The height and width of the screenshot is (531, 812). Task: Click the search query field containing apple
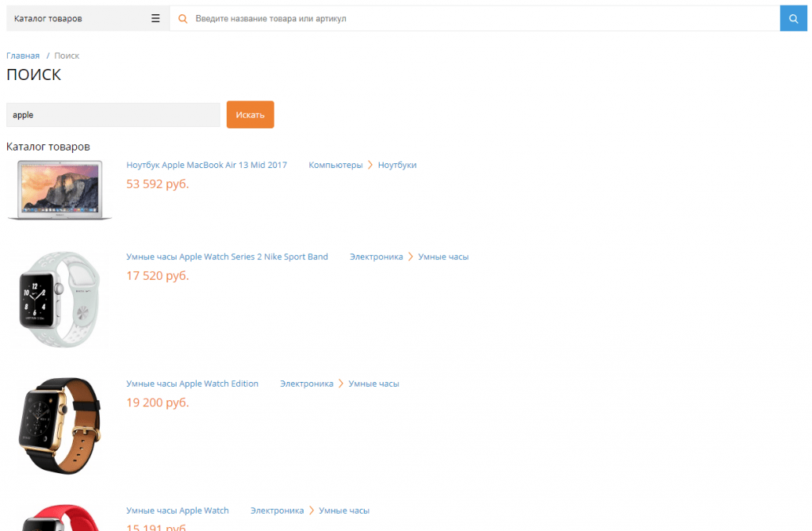pyautogui.click(x=113, y=115)
